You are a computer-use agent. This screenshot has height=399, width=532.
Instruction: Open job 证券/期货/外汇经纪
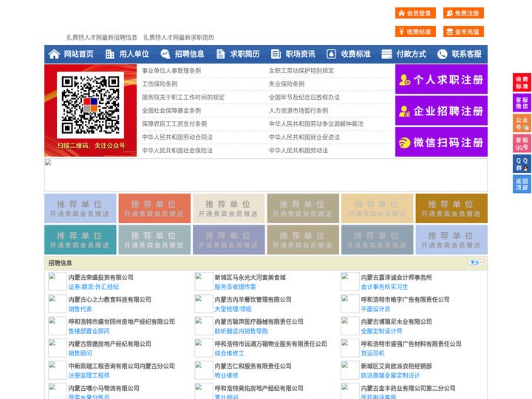[x=94, y=287]
